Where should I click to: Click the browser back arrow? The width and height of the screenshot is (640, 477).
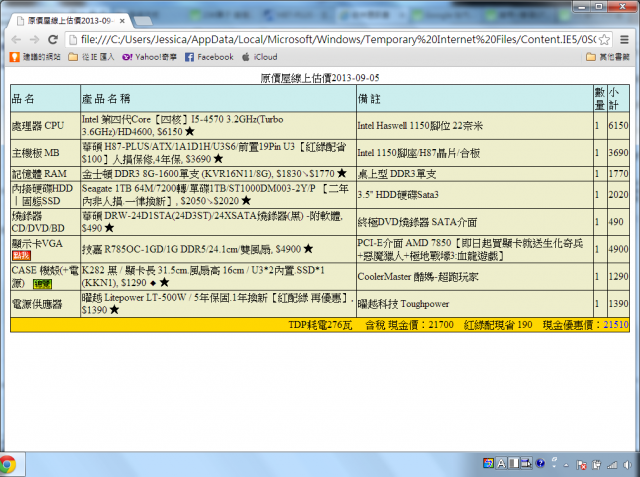click(x=16, y=40)
